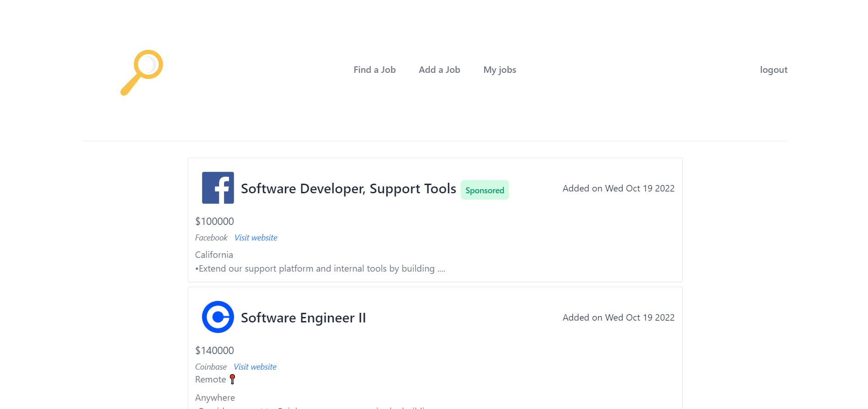Click the $100000 salary text
Image resolution: width=868 pixels, height=409 pixels.
[214, 221]
